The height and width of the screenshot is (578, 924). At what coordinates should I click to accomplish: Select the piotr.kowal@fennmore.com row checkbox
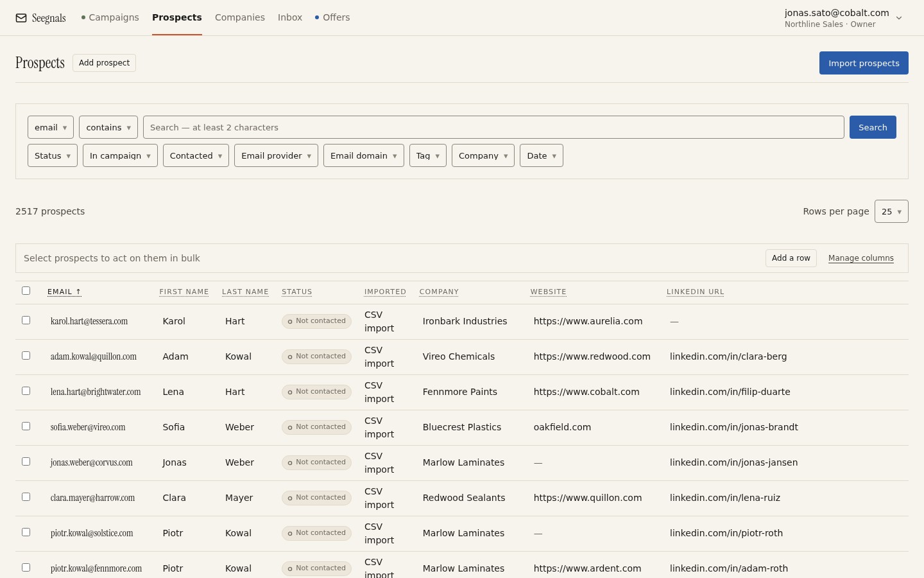(26, 568)
